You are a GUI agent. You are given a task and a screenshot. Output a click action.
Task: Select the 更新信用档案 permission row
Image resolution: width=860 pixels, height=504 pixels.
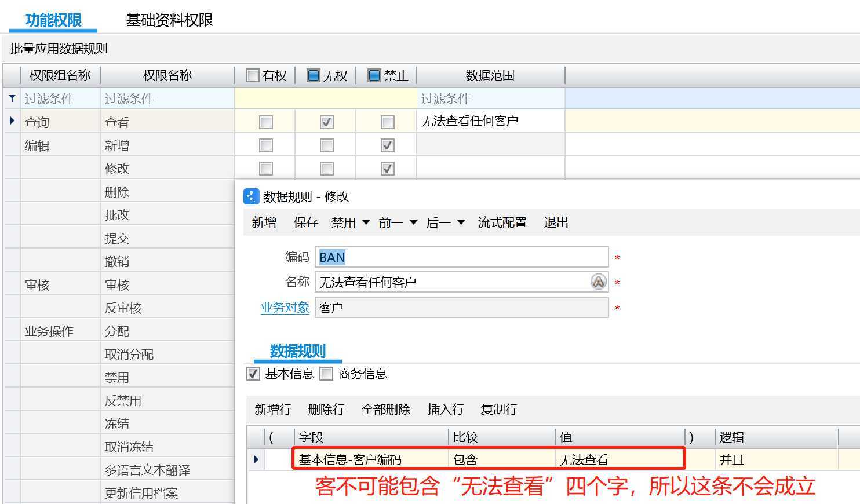click(x=167, y=493)
